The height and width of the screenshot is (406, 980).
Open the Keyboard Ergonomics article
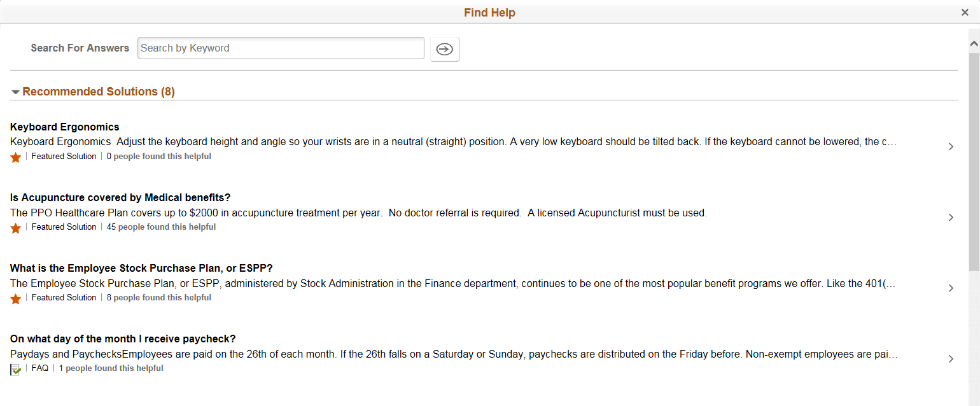pos(64,127)
